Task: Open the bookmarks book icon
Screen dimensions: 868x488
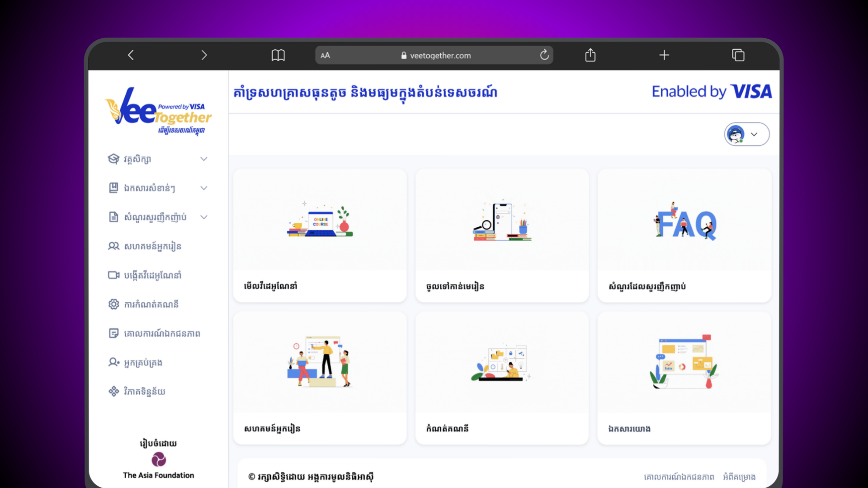Action: coord(278,55)
